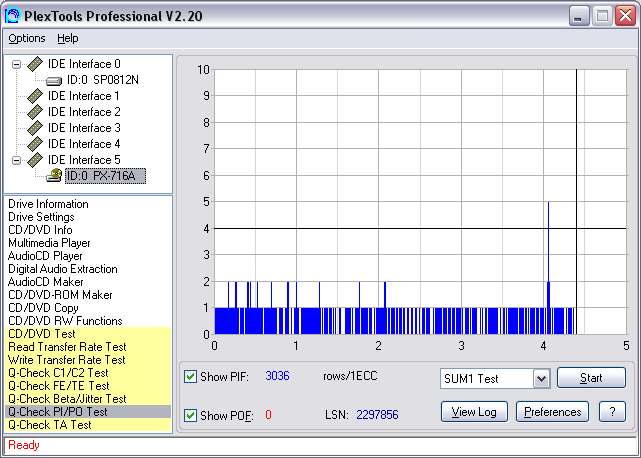Image resolution: width=641 pixels, height=458 pixels.
Task: Open AudioCD Player
Action: [x=45, y=256]
